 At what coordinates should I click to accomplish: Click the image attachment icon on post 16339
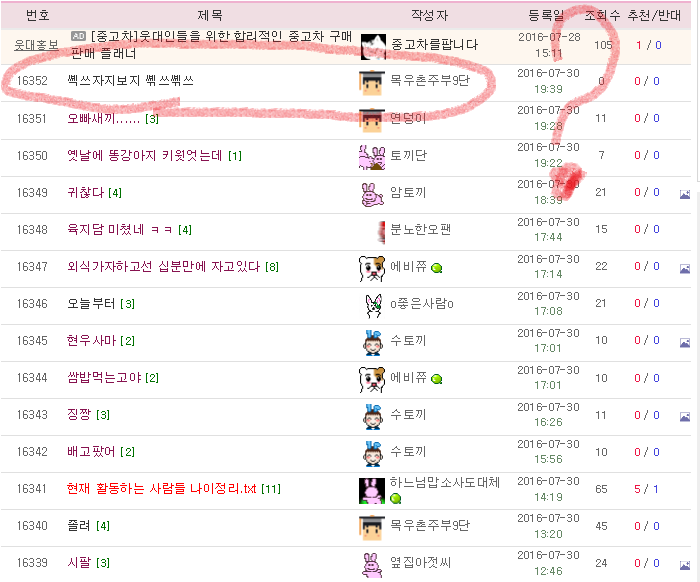[x=685, y=565]
